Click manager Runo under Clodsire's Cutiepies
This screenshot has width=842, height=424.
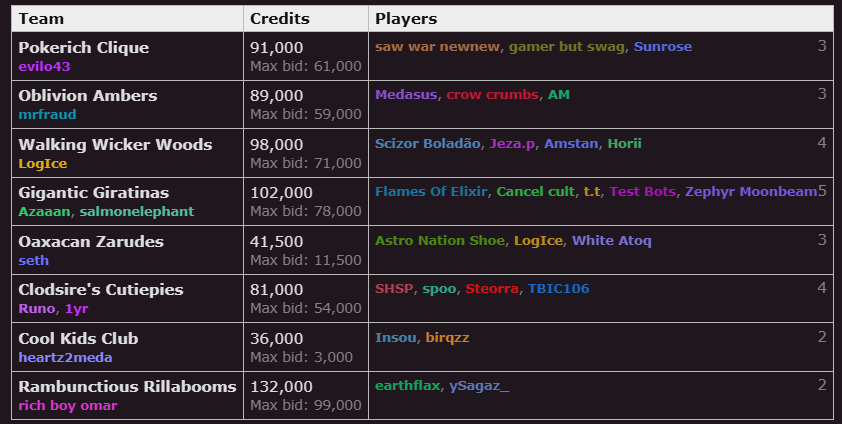(37, 309)
